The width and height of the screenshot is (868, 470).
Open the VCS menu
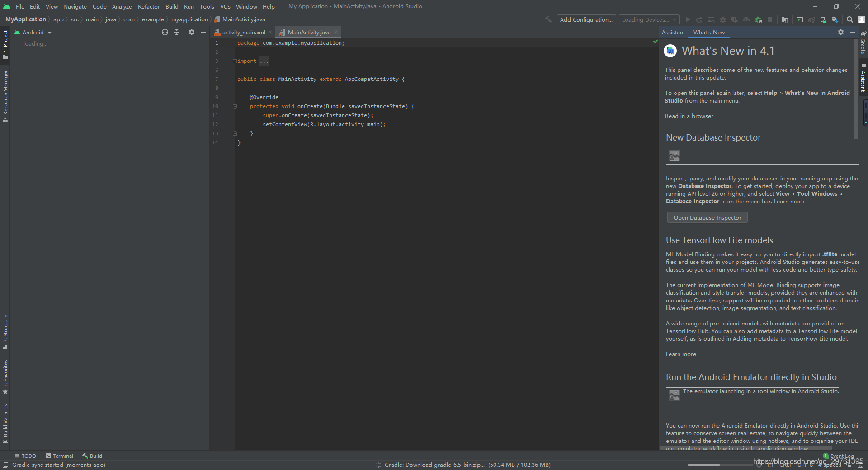(x=225, y=6)
